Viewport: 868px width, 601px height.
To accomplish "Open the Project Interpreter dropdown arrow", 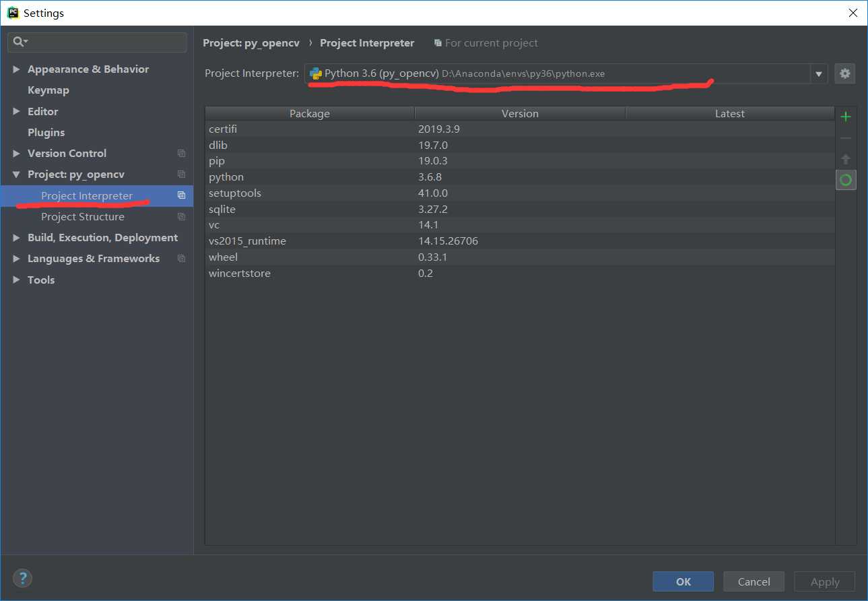I will pos(819,74).
